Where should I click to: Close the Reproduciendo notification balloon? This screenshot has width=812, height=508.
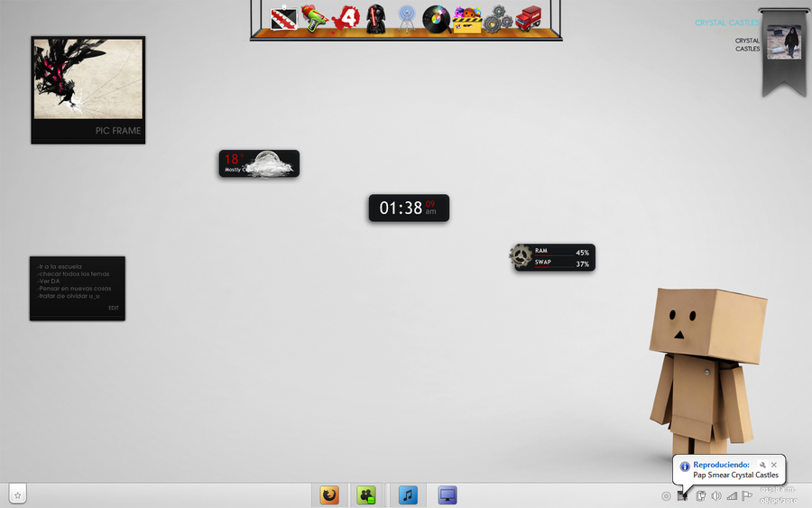pos(774,465)
